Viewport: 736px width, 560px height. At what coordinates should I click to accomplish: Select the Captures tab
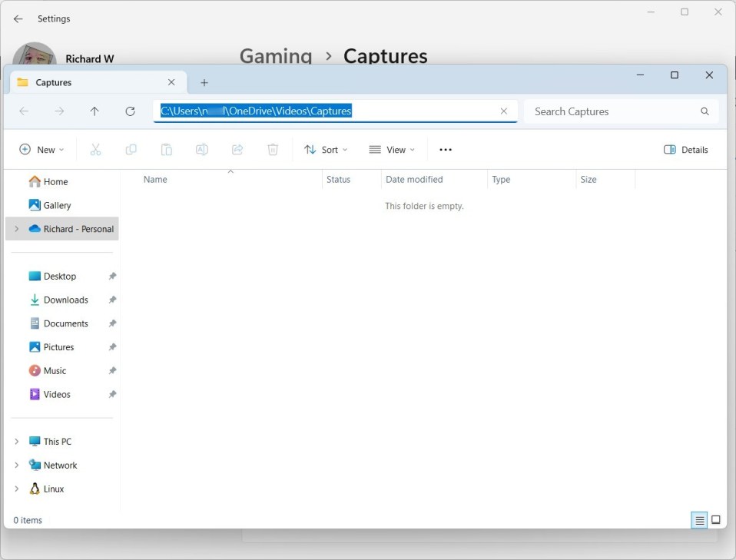[98, 83]
